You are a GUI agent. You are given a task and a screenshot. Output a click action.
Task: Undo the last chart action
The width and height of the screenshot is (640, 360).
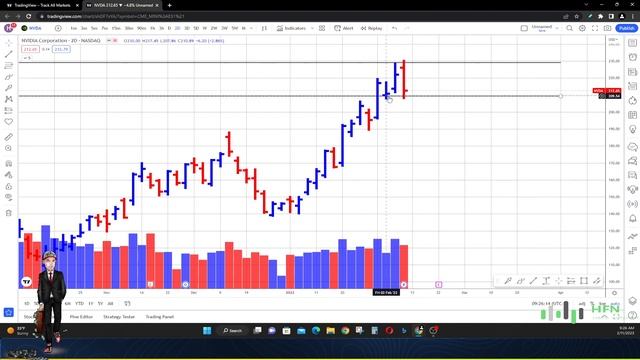394,28
